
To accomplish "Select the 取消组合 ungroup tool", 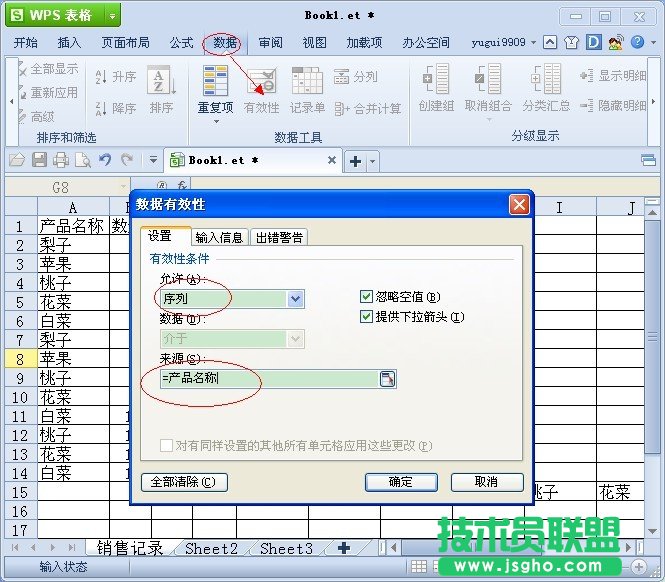I will [x=488, y=88].
